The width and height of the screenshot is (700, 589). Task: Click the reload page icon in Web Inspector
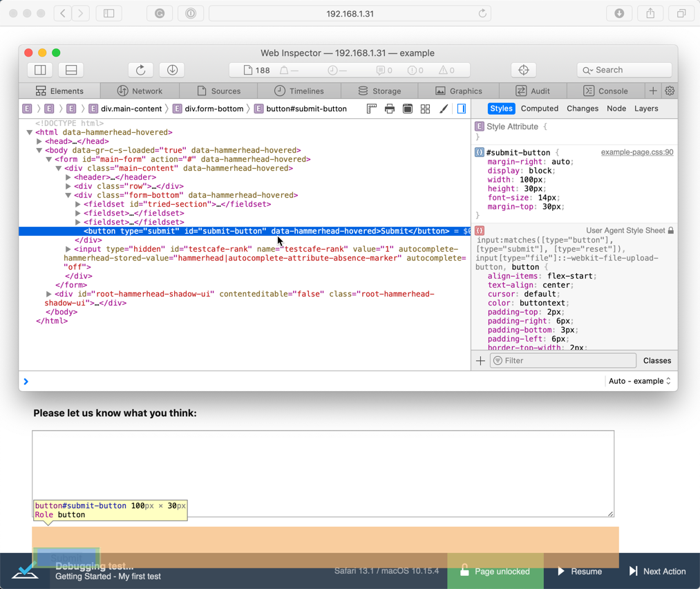140,70
